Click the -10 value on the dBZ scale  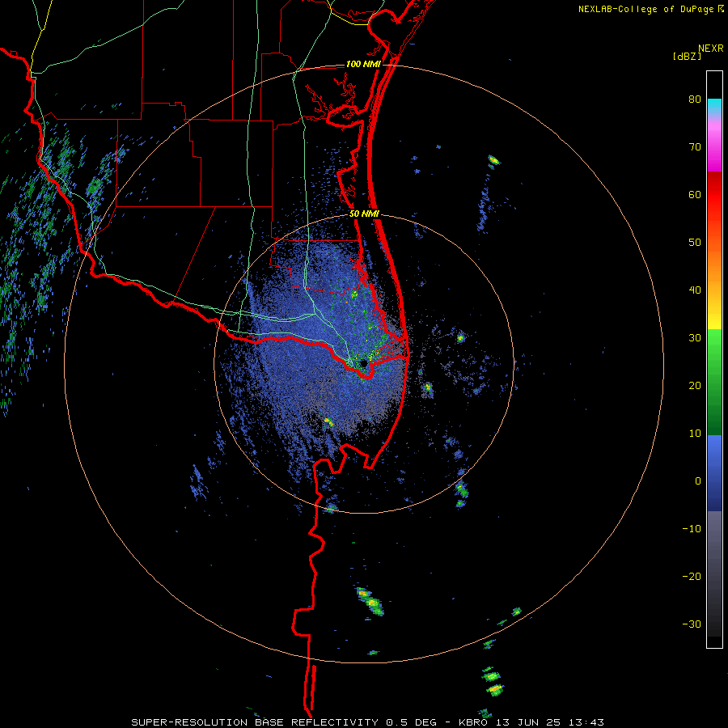tap(692, 529)
